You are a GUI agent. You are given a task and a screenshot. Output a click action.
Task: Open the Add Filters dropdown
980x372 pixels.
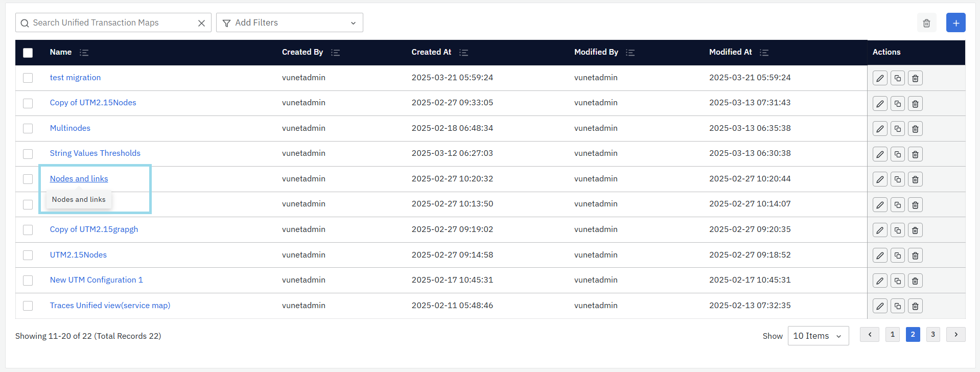point(289,23)
